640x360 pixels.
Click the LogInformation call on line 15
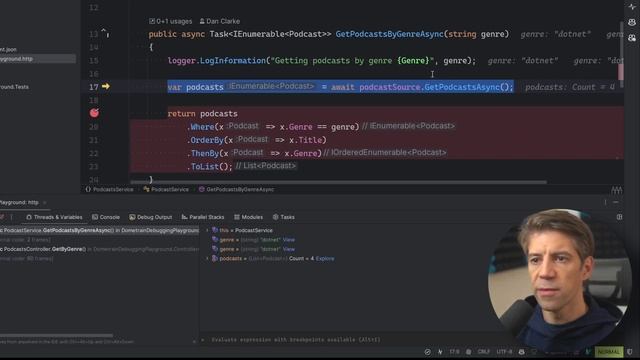point(233,60)
